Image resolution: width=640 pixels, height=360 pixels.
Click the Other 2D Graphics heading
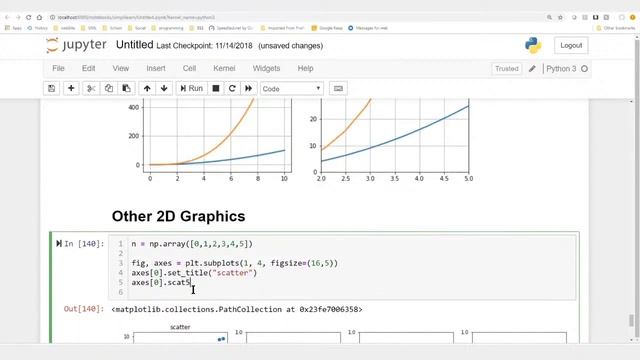[178, 216]
